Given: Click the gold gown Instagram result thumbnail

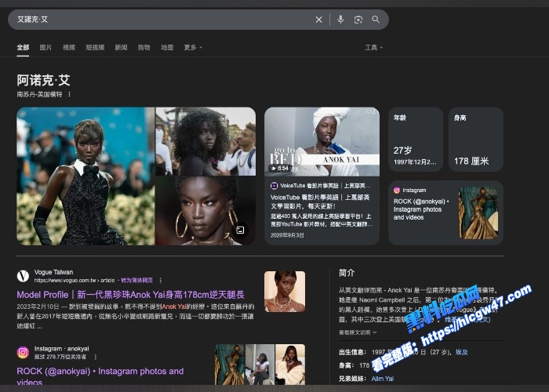Looking at the screenshot, I should tap(230, 365).
